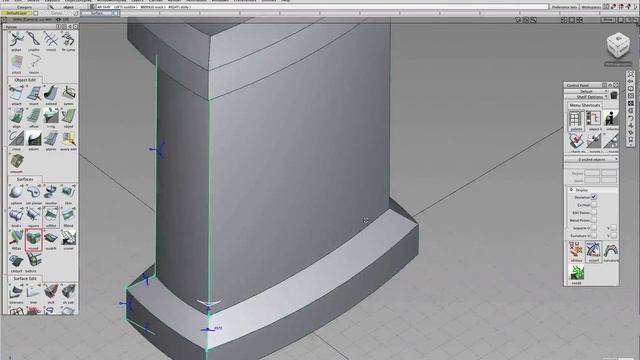Open the Default shelf dropdown in Control Panel

586,91
